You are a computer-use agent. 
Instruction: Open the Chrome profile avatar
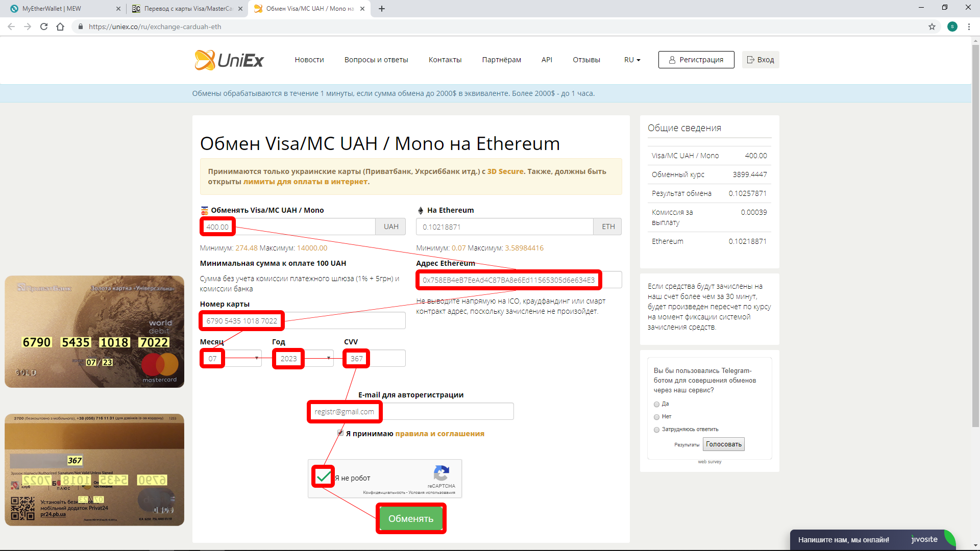point(952,27)
